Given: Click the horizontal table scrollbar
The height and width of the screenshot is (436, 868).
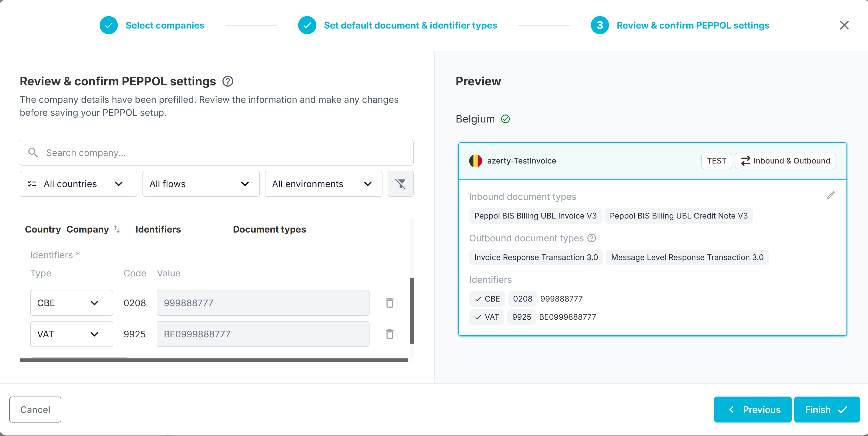Looking at the screenshot, I should 214,360.
